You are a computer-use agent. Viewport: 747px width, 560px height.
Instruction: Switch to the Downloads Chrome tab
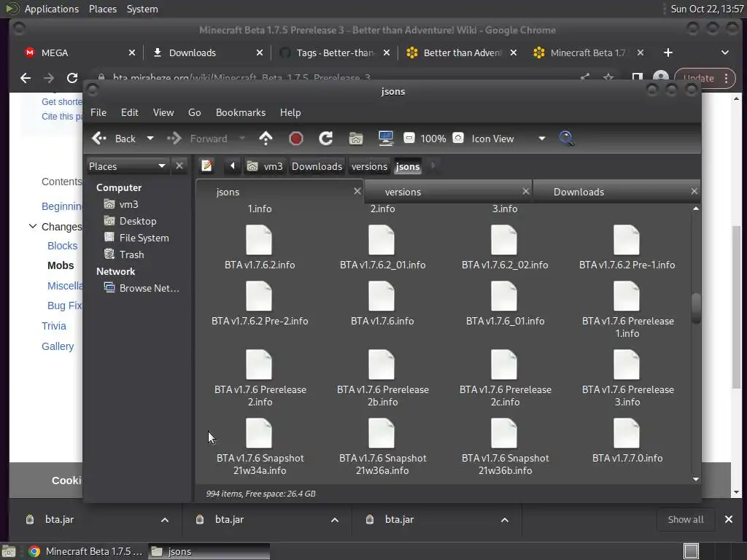tap(206, 52)
